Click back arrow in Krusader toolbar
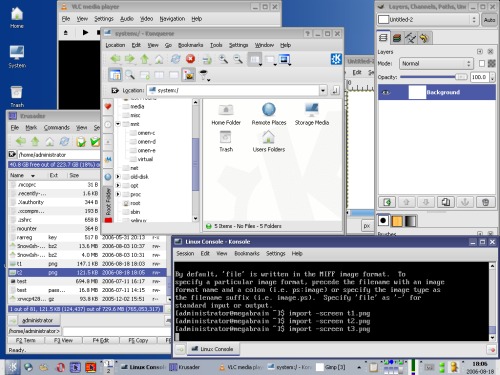The width and height of the screenshot is (500, 375). pyautogui.click(x=21, y=141)
